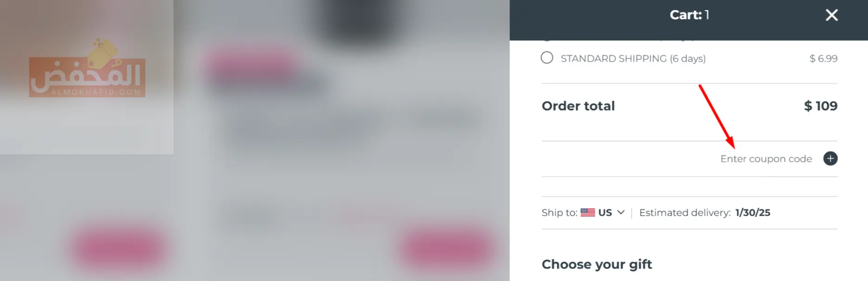Close the cart panel with X
868x281 pixels.
[x=831, y=15]
